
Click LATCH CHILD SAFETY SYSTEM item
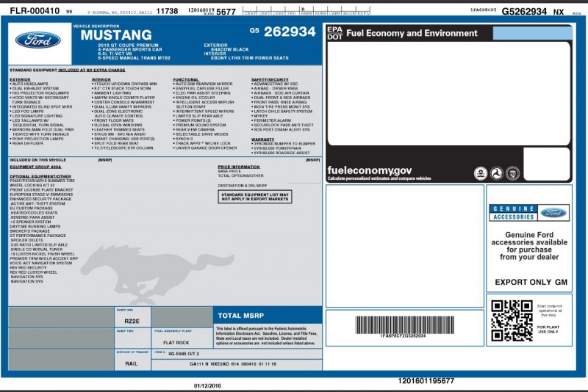click(x=283, y=111)
